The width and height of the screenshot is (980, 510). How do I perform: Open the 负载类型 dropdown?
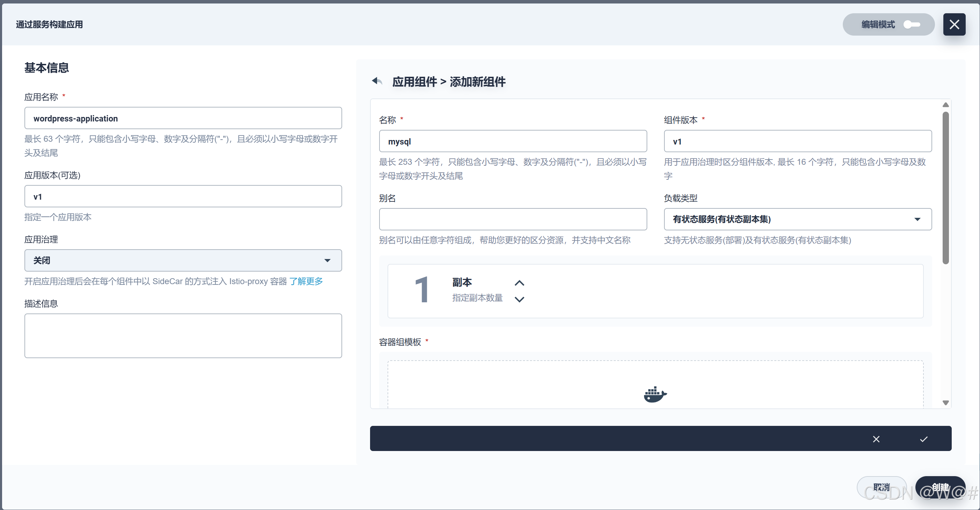click(797, 219)
